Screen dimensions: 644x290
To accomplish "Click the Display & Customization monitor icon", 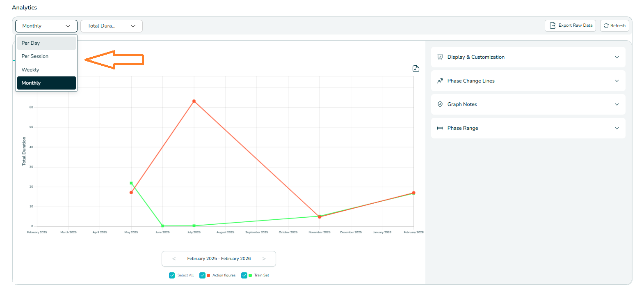I will (440, 57).
